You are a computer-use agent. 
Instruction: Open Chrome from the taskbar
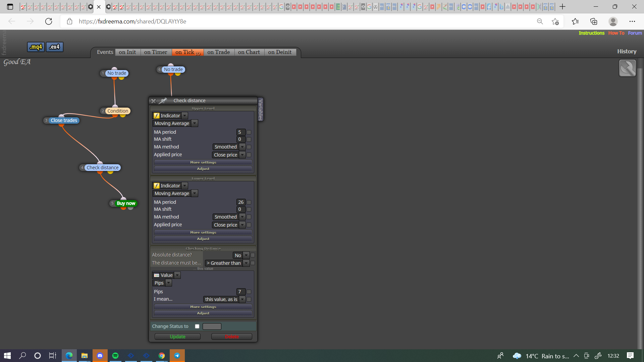pyautogui.click(x=162, y=356)
